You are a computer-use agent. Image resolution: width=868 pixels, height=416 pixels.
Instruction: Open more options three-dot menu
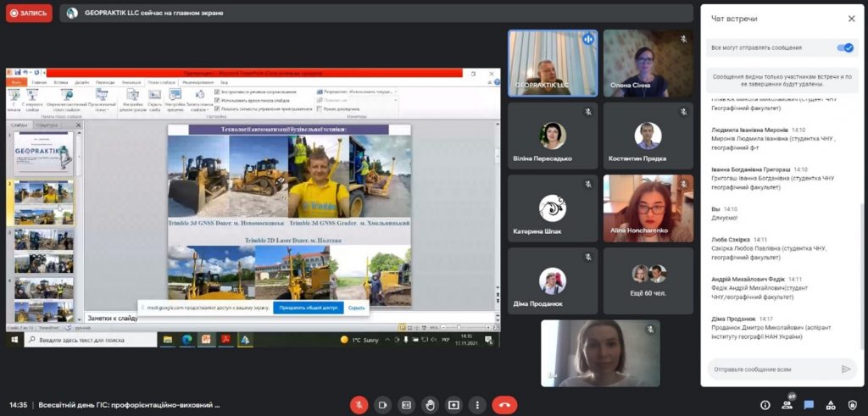477,405
